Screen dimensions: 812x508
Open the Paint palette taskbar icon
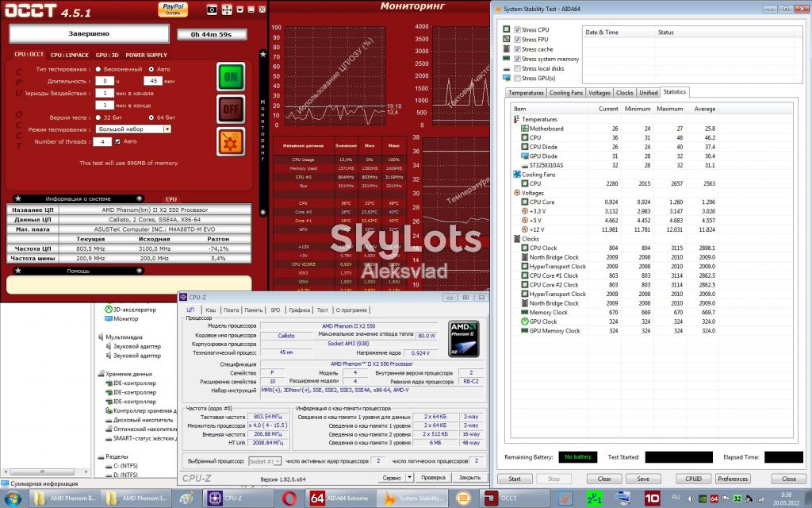(186, 498)
